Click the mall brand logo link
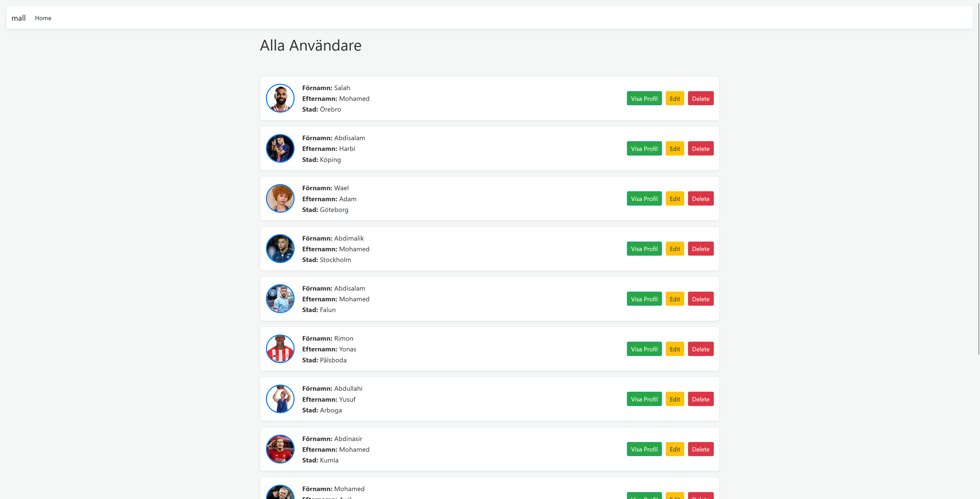The image size is (980, 499). coord(19,18)
